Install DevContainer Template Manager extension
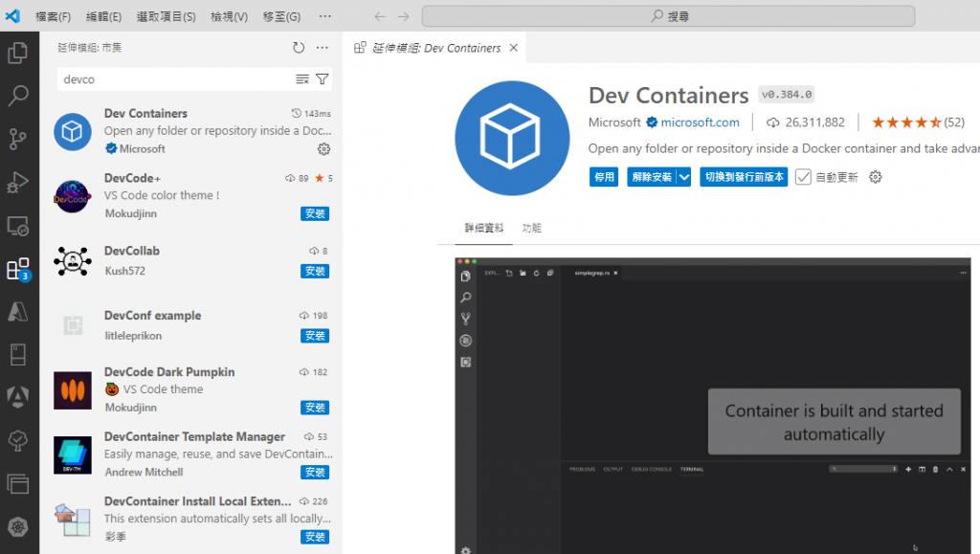Screen dimensions: 980x554 315,472
